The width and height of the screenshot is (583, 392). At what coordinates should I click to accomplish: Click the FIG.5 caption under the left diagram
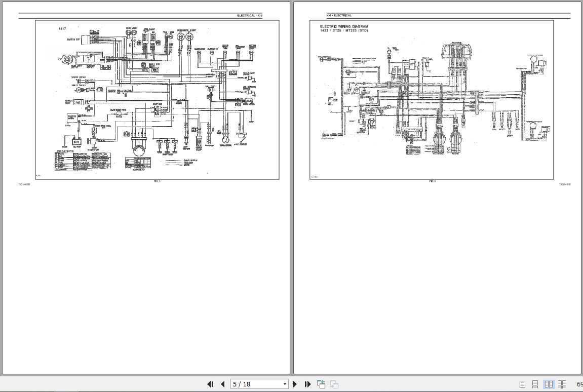pos(157,181)
